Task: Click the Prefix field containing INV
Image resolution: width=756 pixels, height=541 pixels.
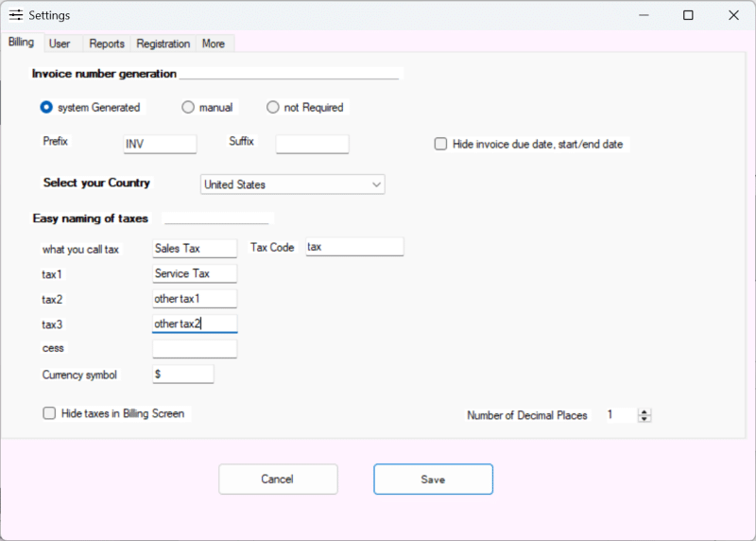Action: (160, 144)
